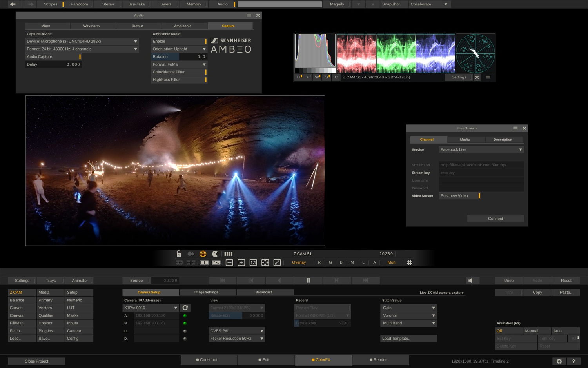Viewport: 588px width, 368px height.
Task: Click the Connect button
Action: (495, 219)
